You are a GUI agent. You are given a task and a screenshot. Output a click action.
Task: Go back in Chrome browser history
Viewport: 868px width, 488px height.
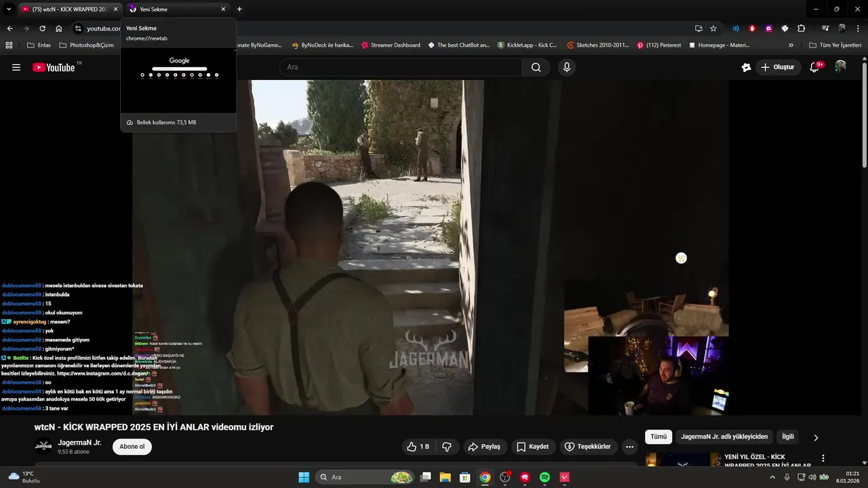click(x=9, y=28)
